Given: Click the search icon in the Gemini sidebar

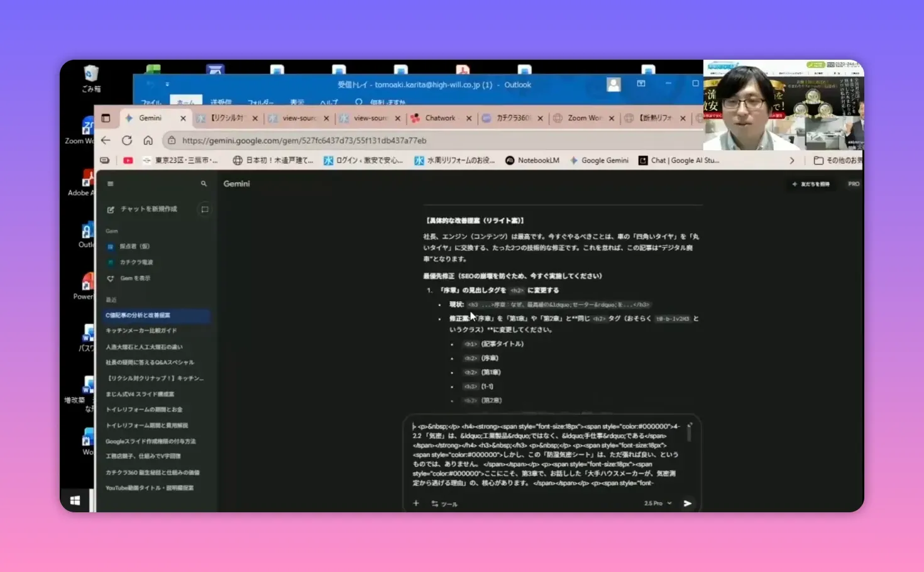Looking at the screenshot, I should (203, 184).
